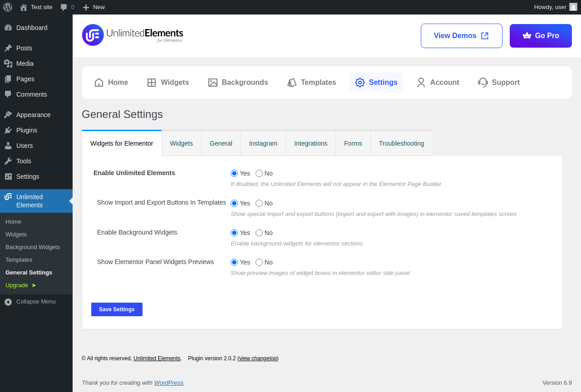This screenshot has height=392, width=581.
Task: Open Home in the sidebar submenu
Action: pos(14,222)
